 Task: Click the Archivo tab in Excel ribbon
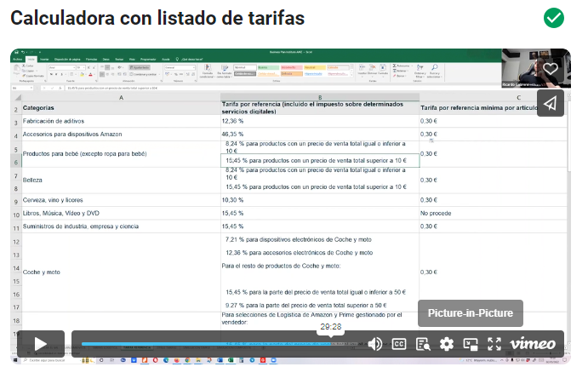tap(17, 60)
